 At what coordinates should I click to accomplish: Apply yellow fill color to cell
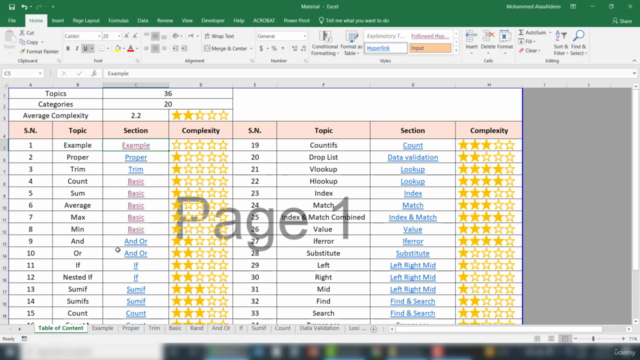pyautogui.click(x=118, y=49)
